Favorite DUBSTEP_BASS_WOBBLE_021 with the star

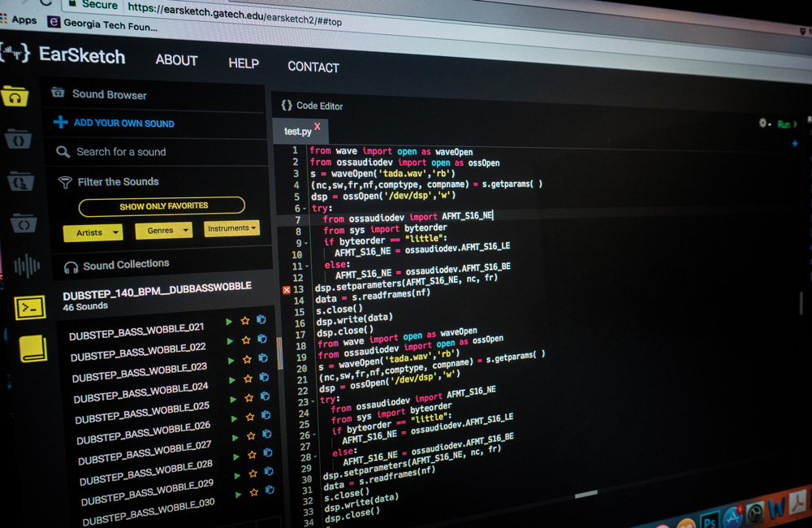[245, 321]
